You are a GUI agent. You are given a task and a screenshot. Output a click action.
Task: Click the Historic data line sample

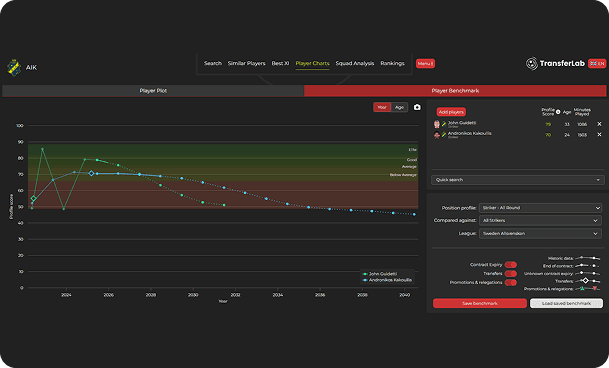point(587,258)
